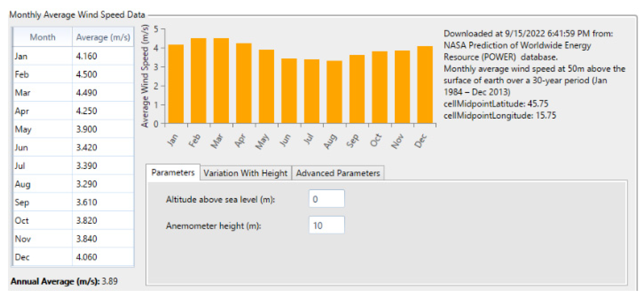This screenshot has width=644, height=297.
Task: Switch to the Parameters tab
Action: tap(173, 173)
